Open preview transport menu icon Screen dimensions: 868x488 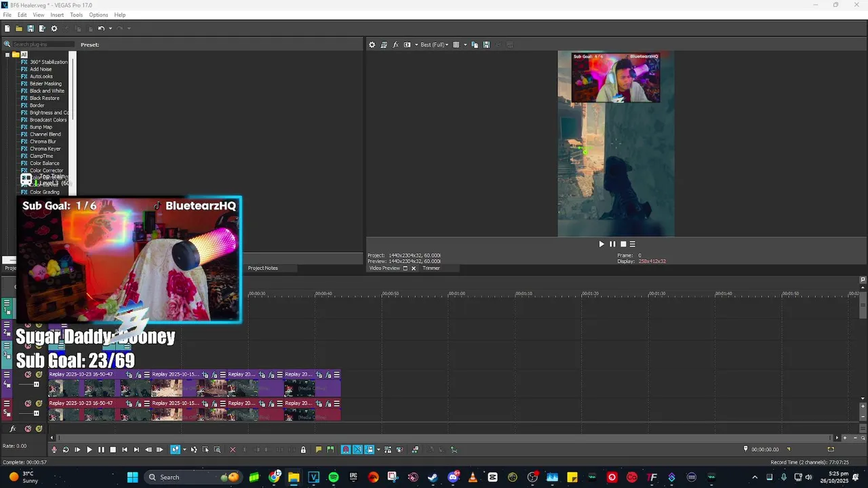pyautogui.click(x=633, y=244)
